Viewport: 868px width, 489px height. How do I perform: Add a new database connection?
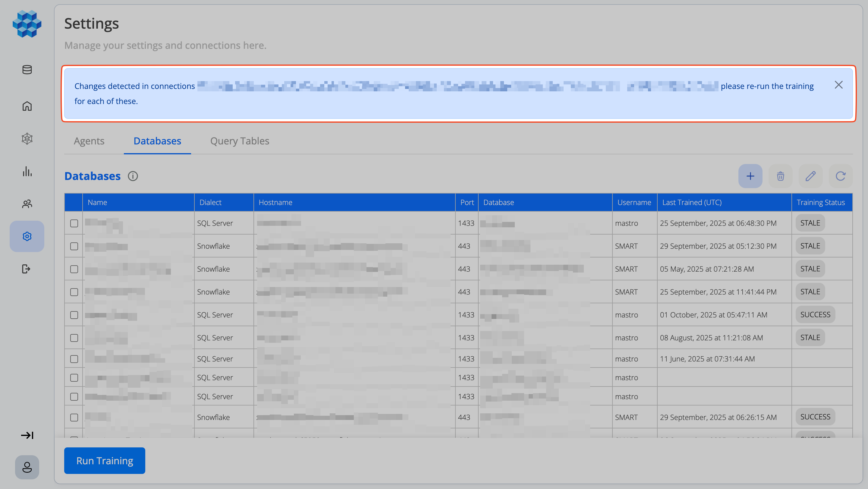click(x=750, y=176)
